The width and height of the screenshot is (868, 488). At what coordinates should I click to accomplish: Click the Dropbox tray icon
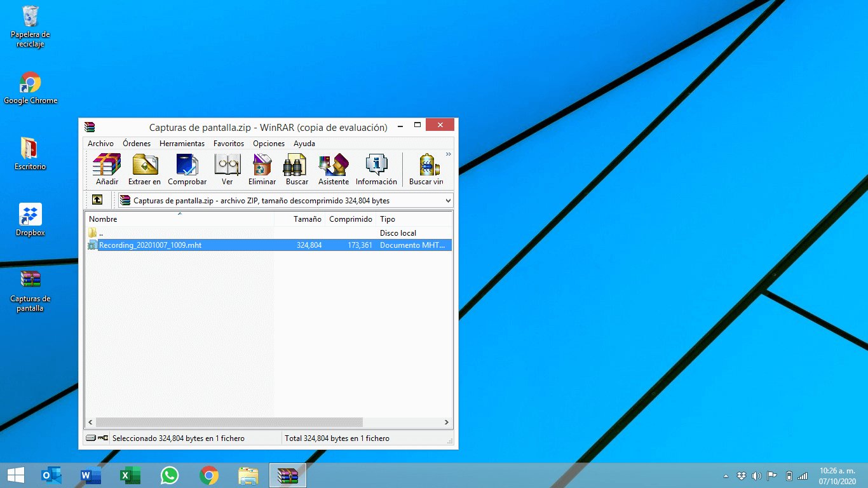click(741, 476)
